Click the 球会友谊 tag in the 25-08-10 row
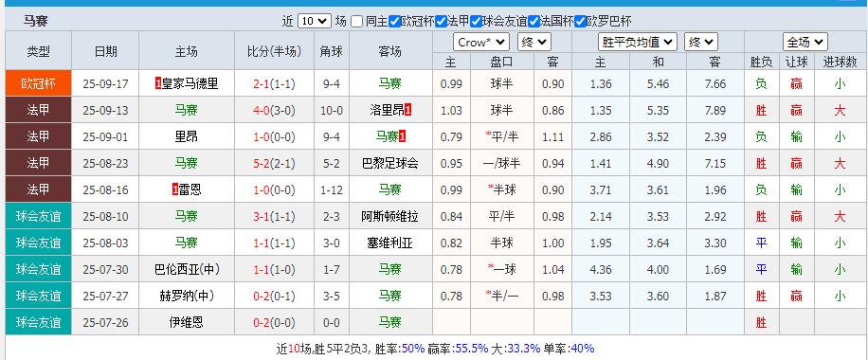 click(38, 216)
